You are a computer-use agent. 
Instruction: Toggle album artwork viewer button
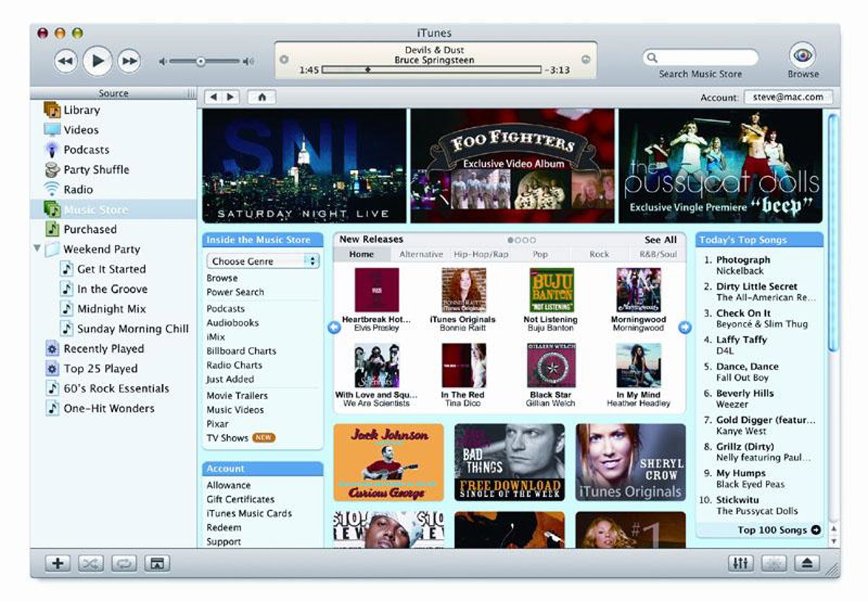pos(157,563)
